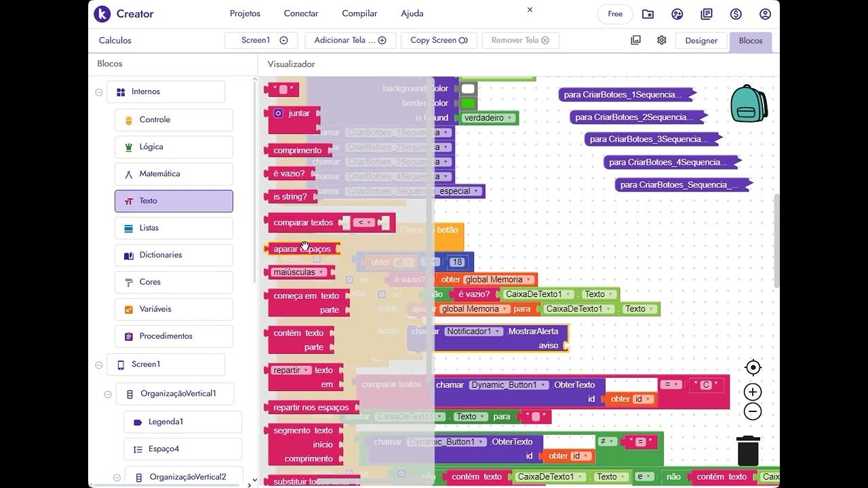Open the community face icon in header
Image resolution: width=868 pixels, height=488 pixels.
click(677, 14)
